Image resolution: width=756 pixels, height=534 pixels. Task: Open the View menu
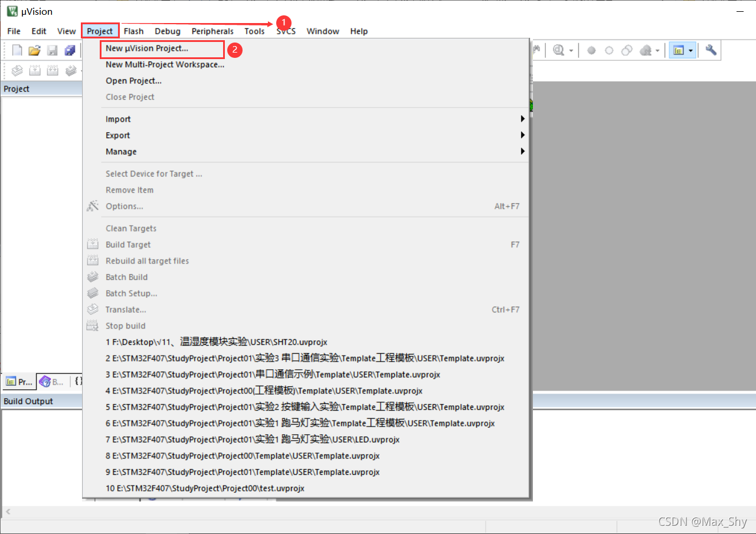click(67, 31)
